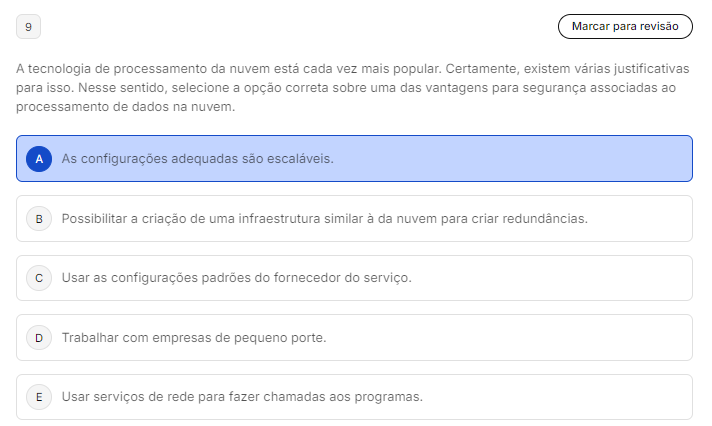Click the letter E circle badge
The height and width of the screenshot is (426, 712).
coord(38,397)
